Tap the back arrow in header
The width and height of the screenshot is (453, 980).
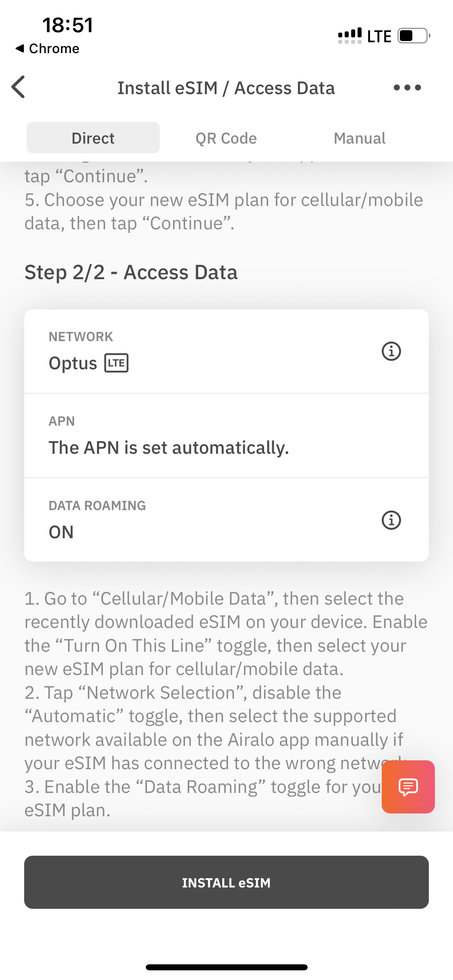pyautogui.click(x=19, y=87)
